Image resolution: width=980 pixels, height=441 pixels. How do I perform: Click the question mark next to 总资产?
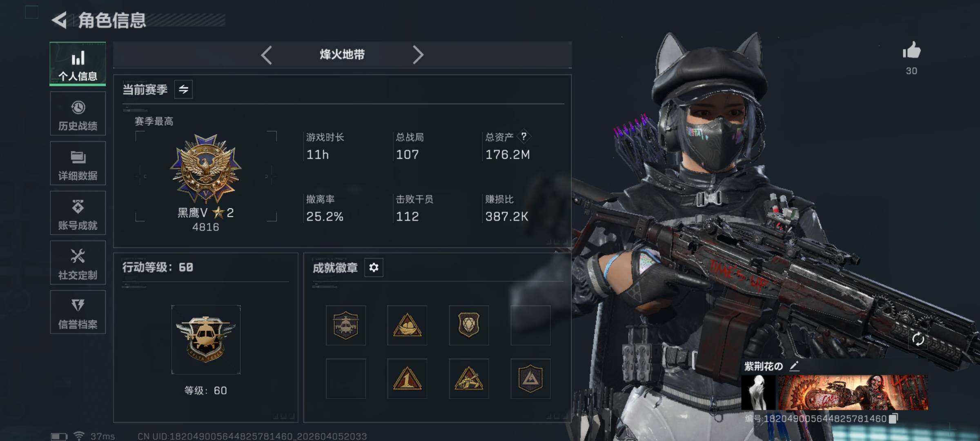point(524,136)
